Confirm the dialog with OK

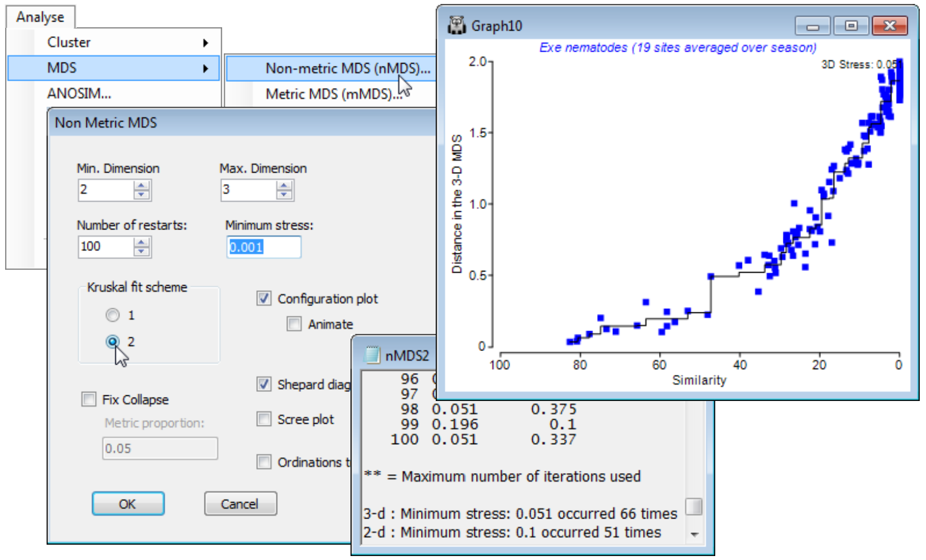coord(128,504)
